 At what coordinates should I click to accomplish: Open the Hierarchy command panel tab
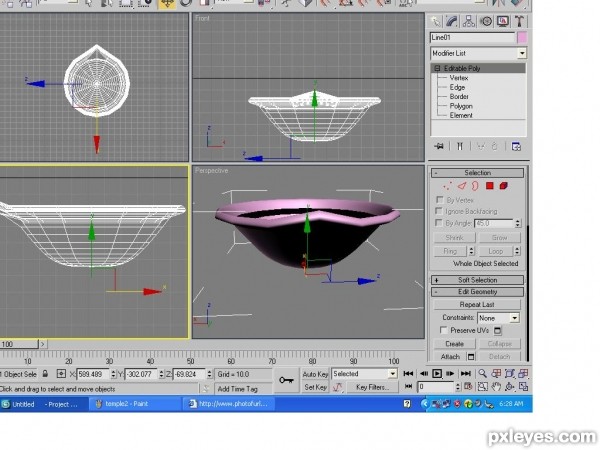469,21
